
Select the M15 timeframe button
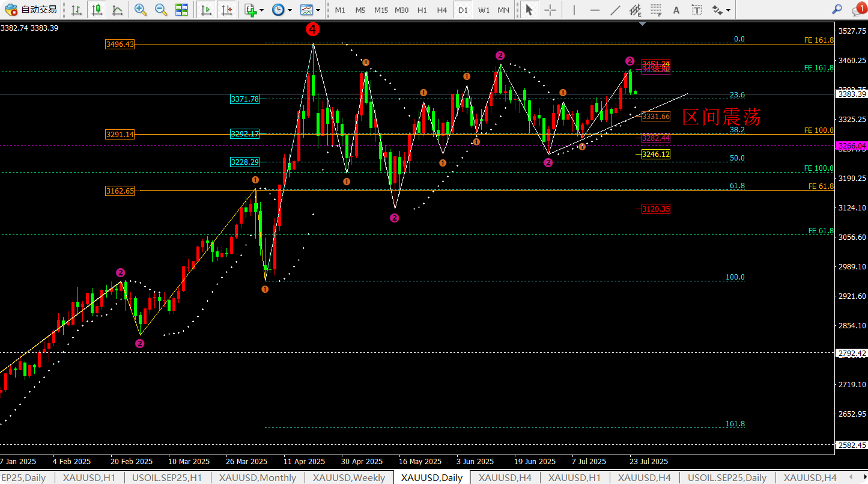click(x=381, y=10)
